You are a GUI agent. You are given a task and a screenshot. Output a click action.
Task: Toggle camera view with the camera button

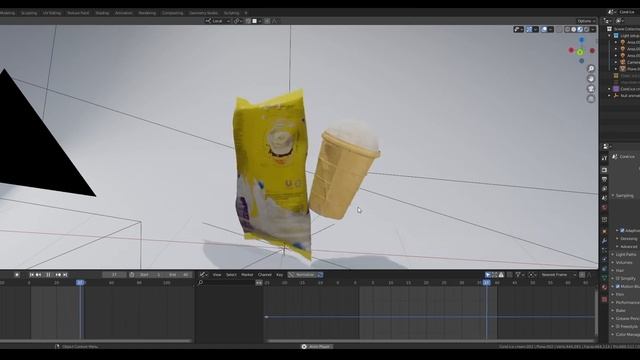coord(591,89)
